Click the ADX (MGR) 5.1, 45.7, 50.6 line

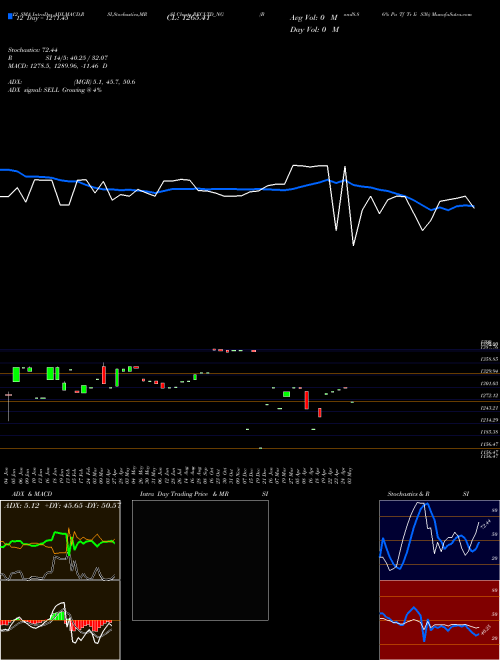pos(72,82)
